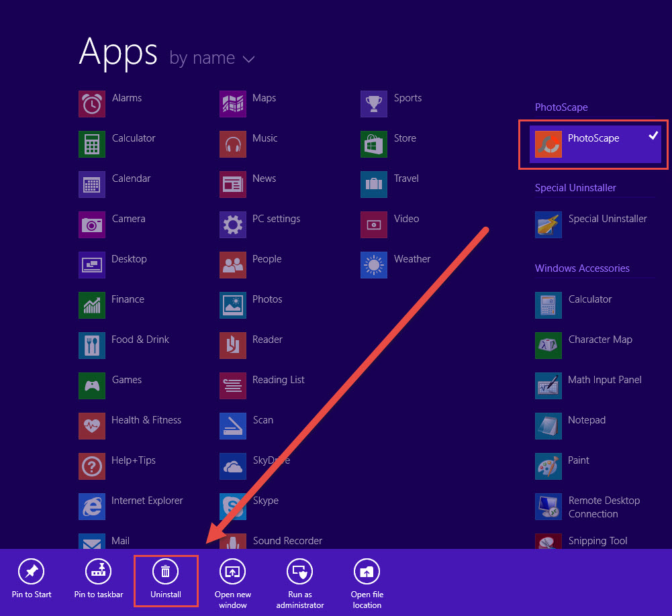The height and width of the screenshot is (616, 672).
Task: Open the Reader app icon
Action: click(233, 346)
